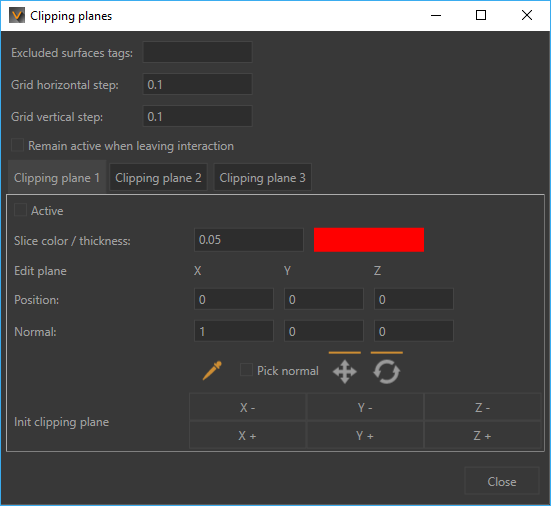Click the Normal X value field

click(234, 331)
